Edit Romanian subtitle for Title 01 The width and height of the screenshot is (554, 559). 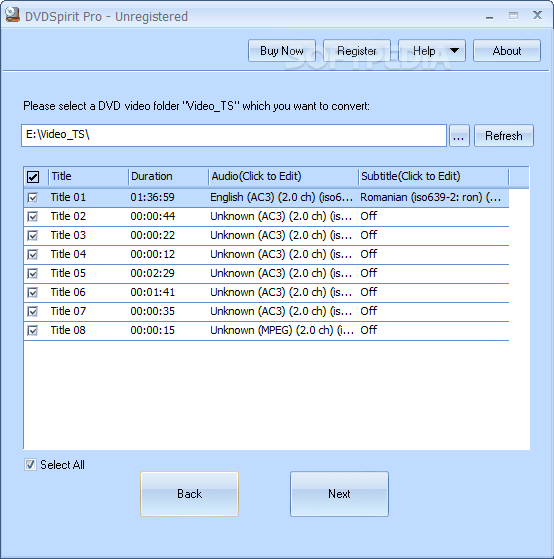click(430, 197)
